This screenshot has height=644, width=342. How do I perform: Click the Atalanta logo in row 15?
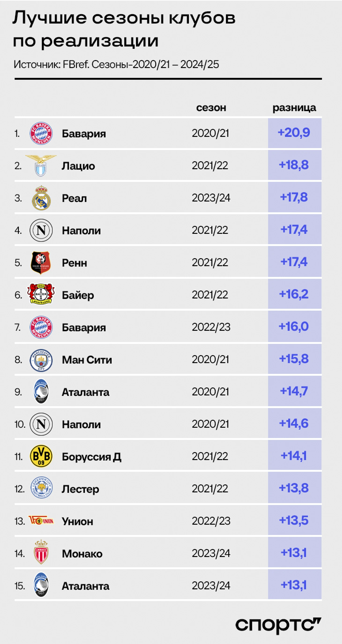[41, 585]
